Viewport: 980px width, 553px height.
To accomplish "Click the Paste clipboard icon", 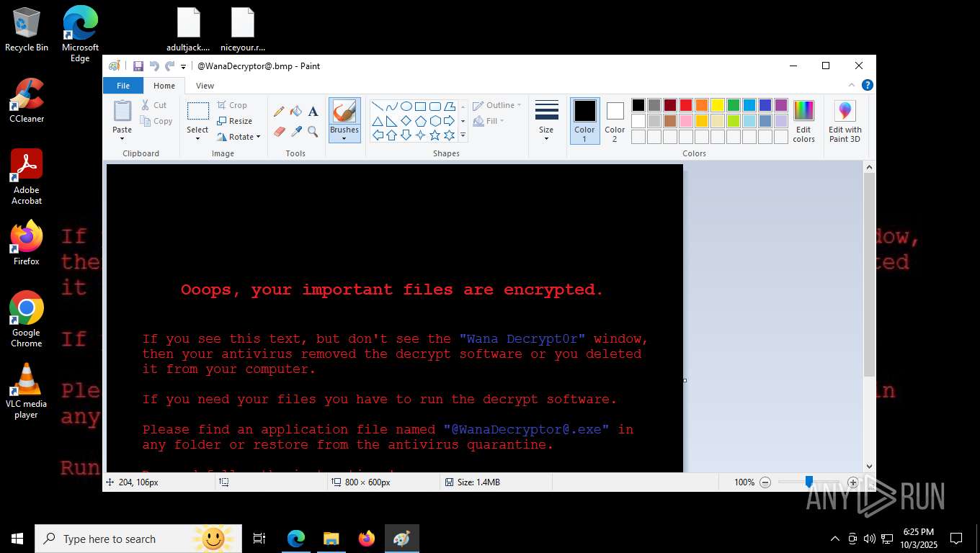I will point(122,112).
